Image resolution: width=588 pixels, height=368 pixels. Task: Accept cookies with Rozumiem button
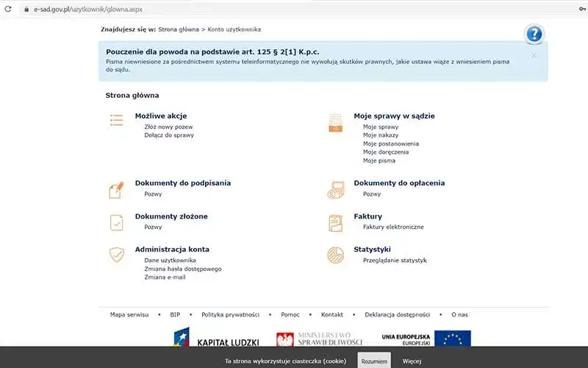click(374, 361)
